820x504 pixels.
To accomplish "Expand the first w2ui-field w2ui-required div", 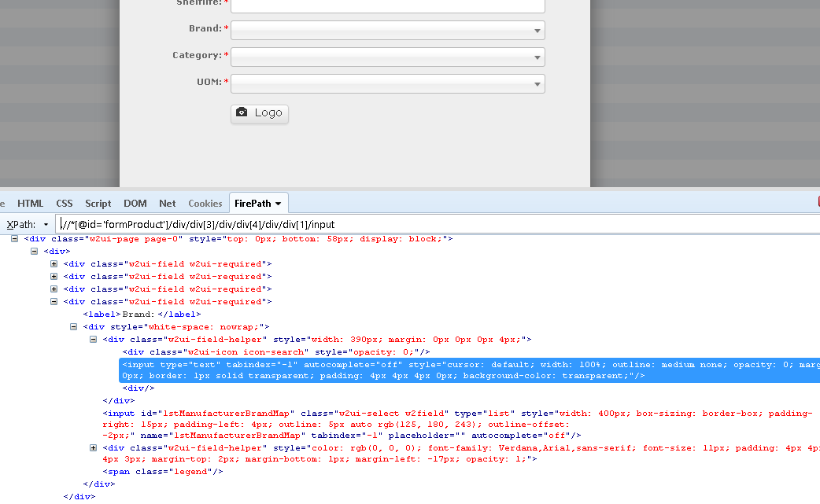I will (x=54, y=263).
